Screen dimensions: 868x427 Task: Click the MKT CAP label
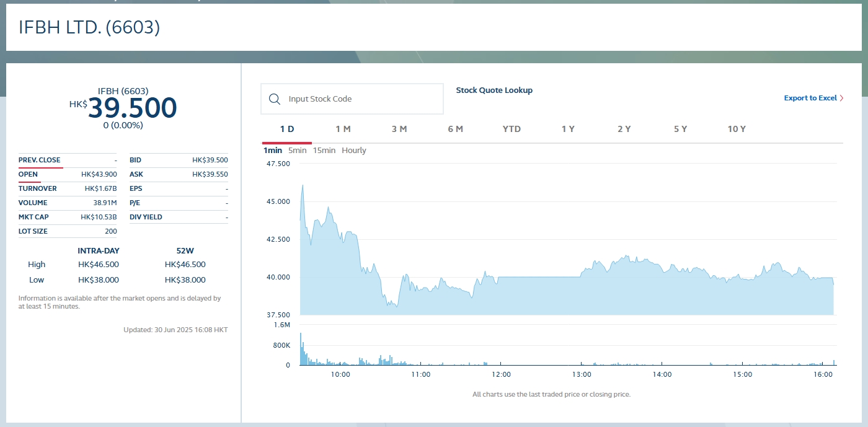(33, 217)
